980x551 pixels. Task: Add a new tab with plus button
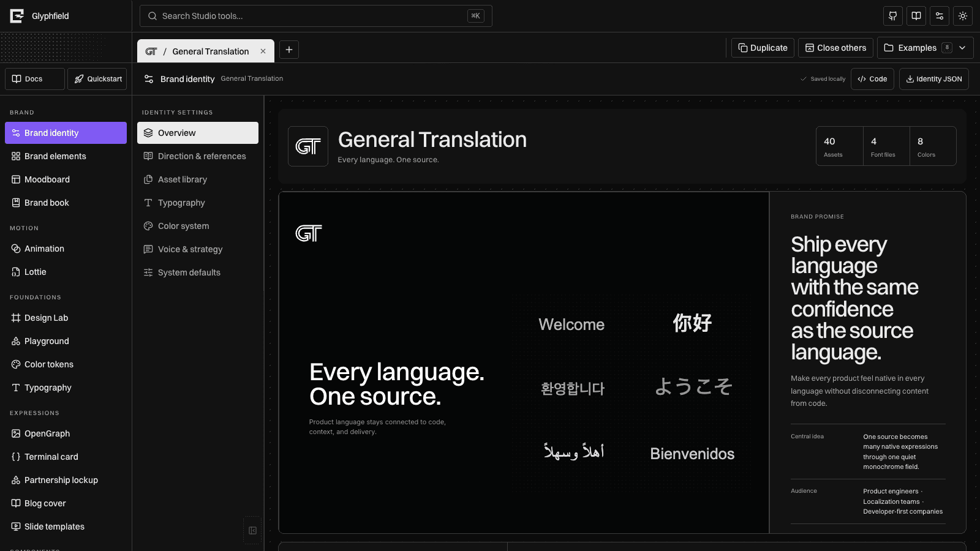tap(289, 50)
